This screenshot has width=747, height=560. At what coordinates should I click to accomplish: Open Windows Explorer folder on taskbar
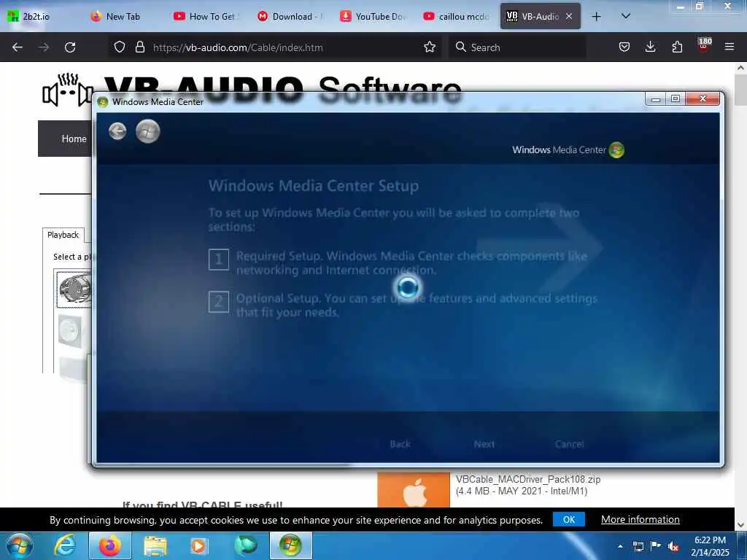pos(155,545)
